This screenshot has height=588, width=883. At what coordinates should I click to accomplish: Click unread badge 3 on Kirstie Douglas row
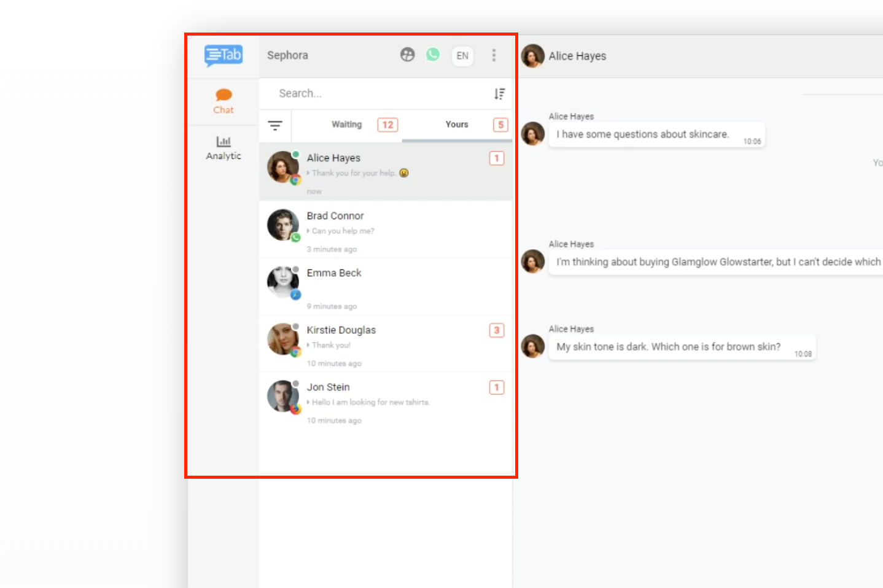tap(497, 330)
